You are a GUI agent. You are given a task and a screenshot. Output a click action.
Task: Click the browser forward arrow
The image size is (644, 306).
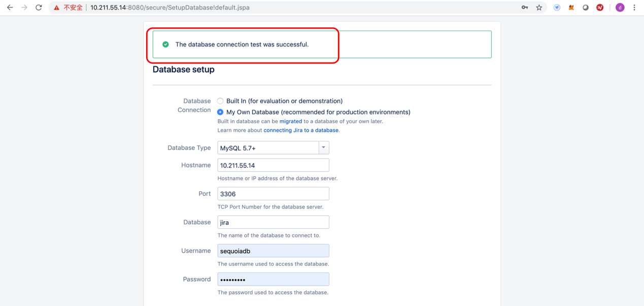[24, 8]
